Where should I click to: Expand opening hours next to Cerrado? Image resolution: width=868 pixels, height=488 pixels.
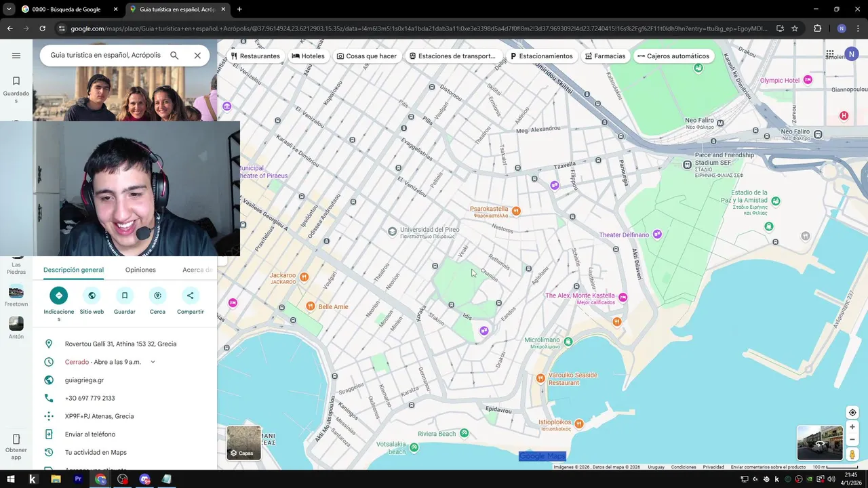153,362
